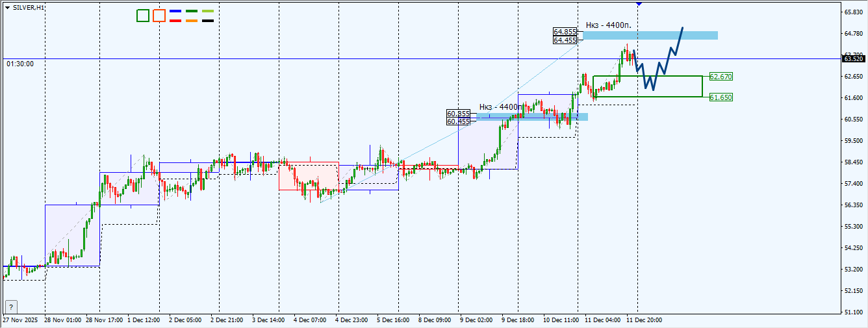The image size is (868, 328).
Task: Click the 9 Dec 02:00 time label
Action: coord(476,320)
